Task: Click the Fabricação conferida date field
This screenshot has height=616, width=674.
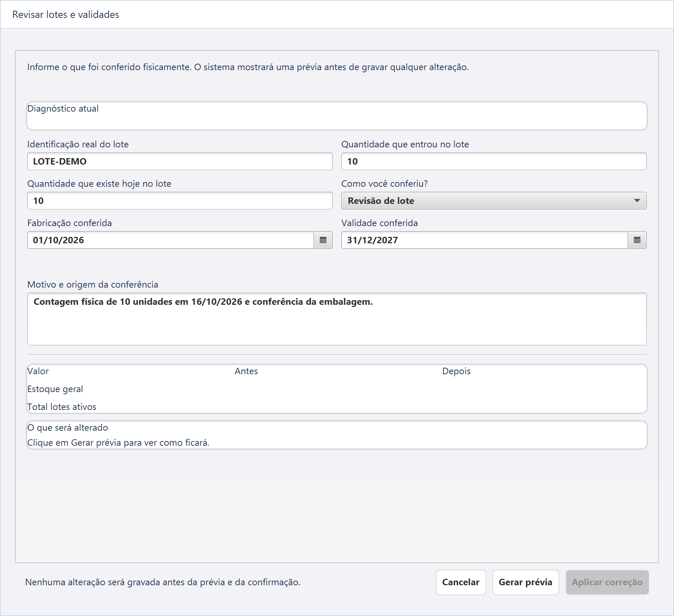Action: point(171,240)
